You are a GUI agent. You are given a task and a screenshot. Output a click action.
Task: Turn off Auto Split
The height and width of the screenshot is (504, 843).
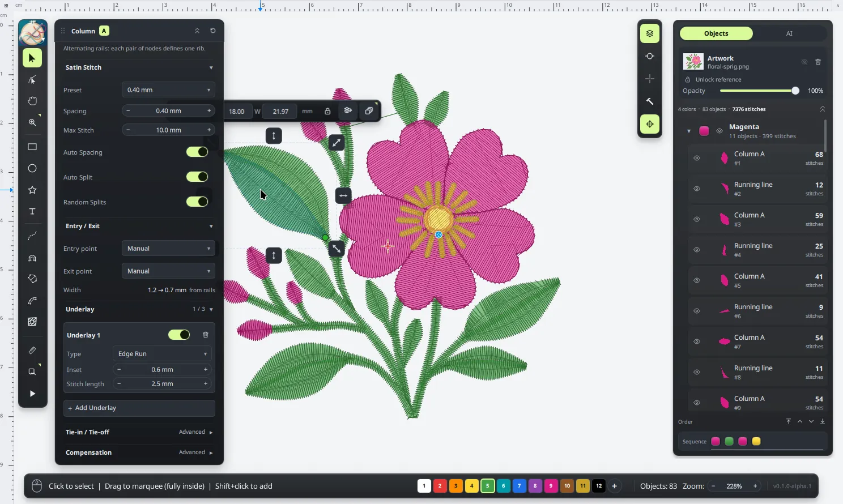point(197,177)
